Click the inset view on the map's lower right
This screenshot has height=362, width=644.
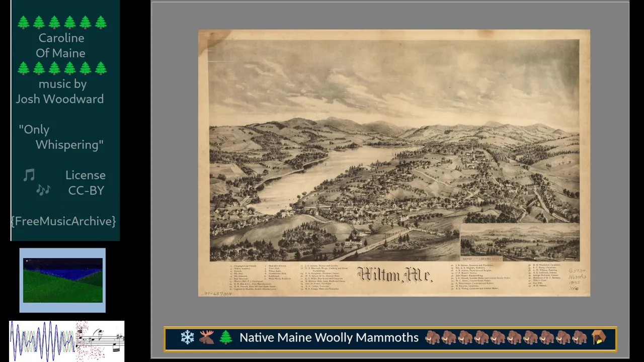pos(520,243)
